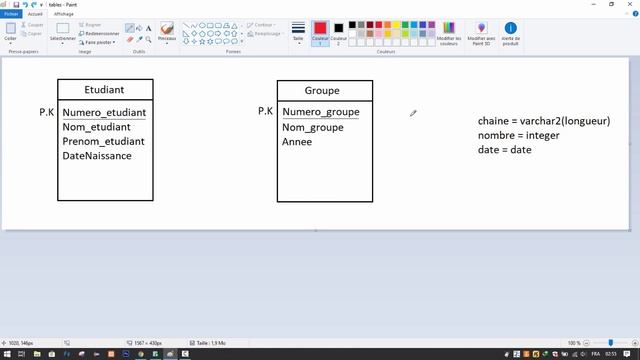Expand the Coller dropdown arrow
This screenshot has width=640, height=360.
pyautogui.click(x=11, y=43)
